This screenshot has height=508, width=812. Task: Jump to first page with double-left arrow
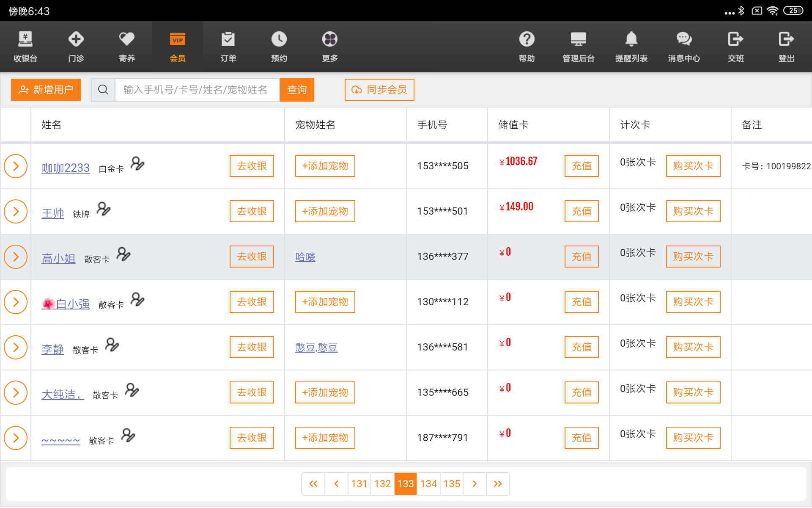coord(313,484)
